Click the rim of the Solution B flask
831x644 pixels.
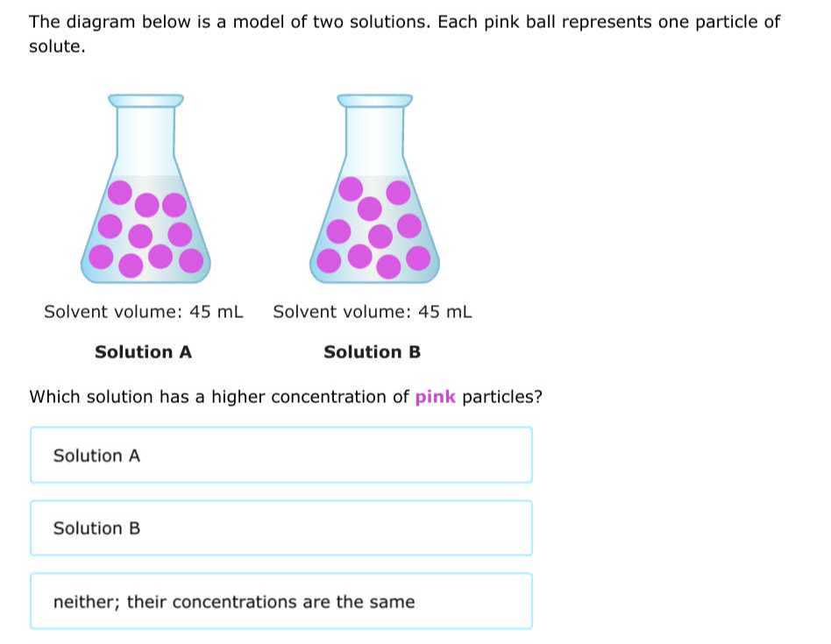(374, 101)
